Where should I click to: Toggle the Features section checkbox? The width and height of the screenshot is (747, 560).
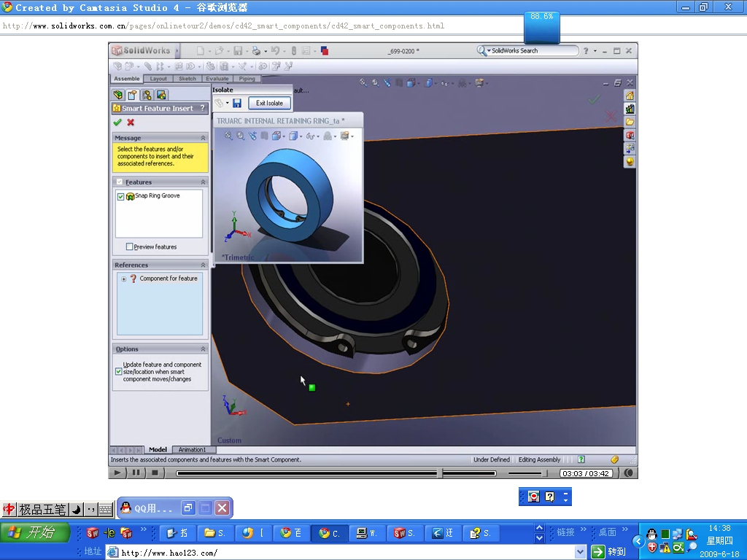[x=120, y=182]
